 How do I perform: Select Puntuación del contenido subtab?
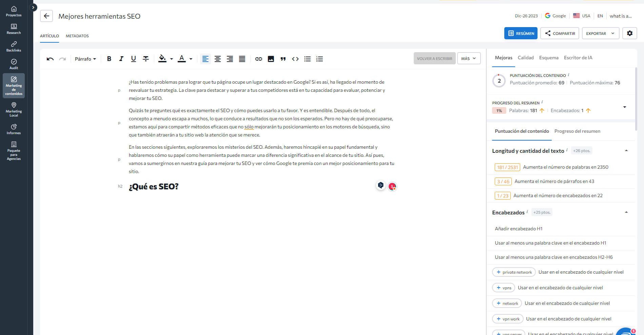(x=522, y=131)
